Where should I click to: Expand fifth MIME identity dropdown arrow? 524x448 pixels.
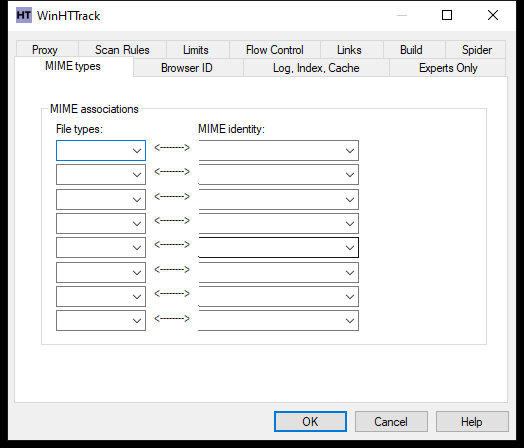tap(350, 248)
